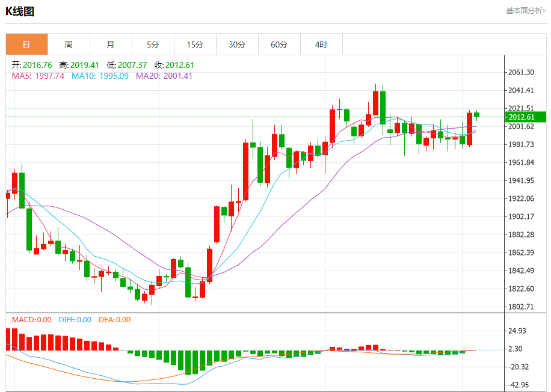
Task: Click the 1842.49 price axis label
Action: click(521, 271)
